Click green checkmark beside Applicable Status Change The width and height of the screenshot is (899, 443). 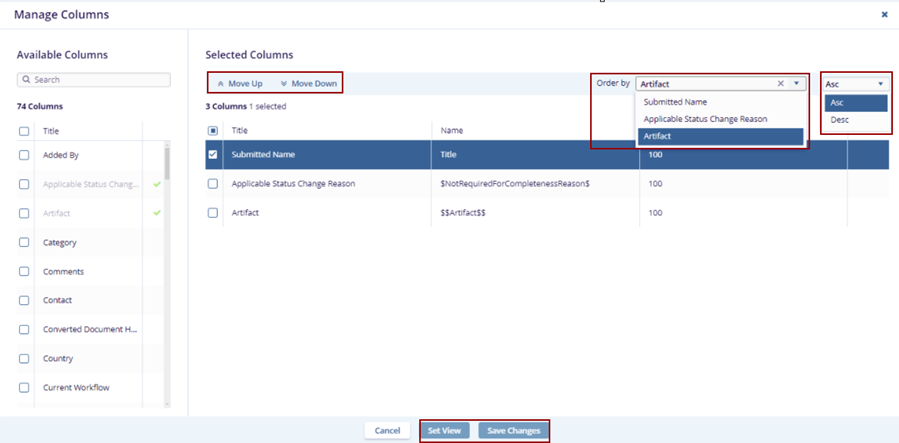156,184
